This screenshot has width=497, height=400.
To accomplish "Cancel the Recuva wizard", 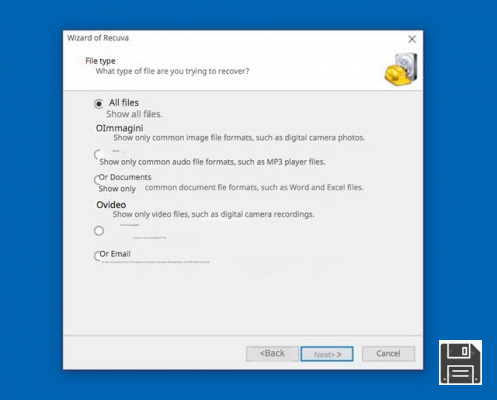I will click(x=388, y=353).
